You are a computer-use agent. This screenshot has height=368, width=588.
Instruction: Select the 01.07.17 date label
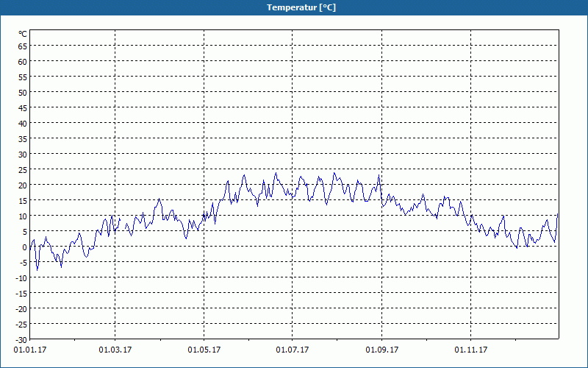[x=293, y=350]
